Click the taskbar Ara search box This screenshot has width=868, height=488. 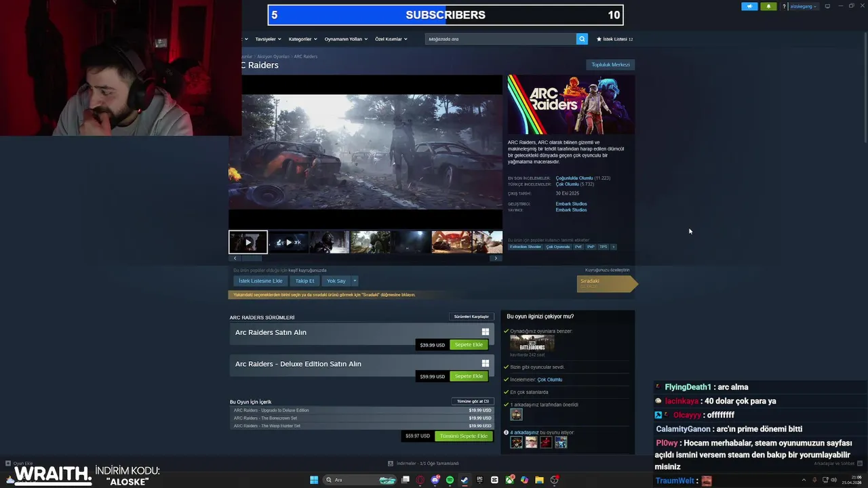coord(360,480)
